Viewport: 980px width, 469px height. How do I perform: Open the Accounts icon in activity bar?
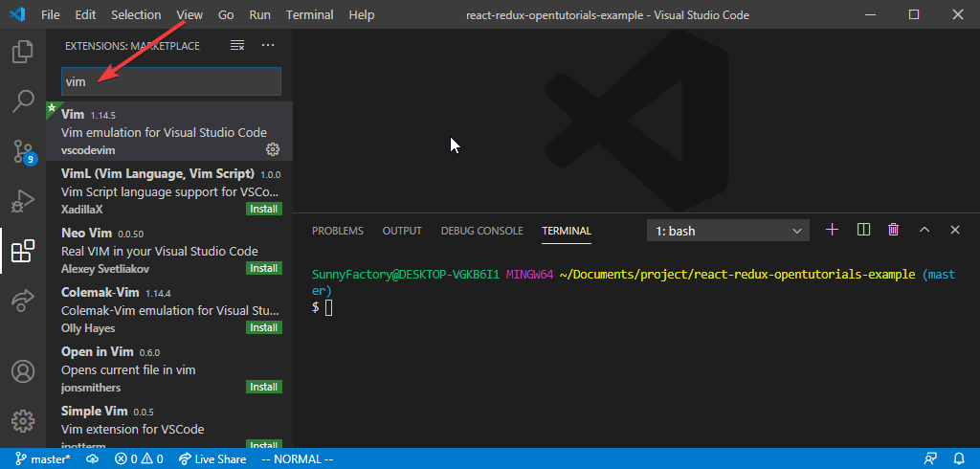23,371
